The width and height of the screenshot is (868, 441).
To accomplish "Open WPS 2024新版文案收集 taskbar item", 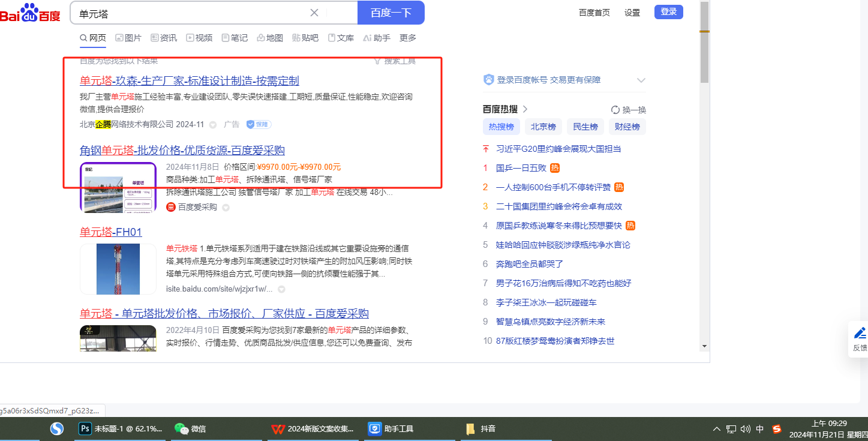I will tap(313, 429).
